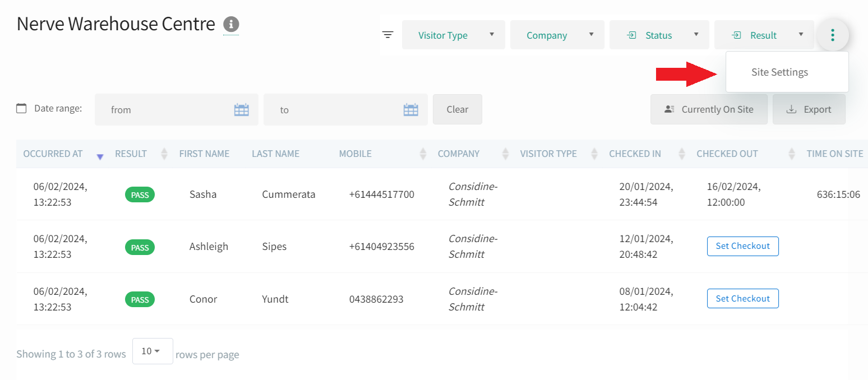Click the calendar icon in the from field
Image resolution: width=868 pixels, height=380 pixels.
[241, 110]
